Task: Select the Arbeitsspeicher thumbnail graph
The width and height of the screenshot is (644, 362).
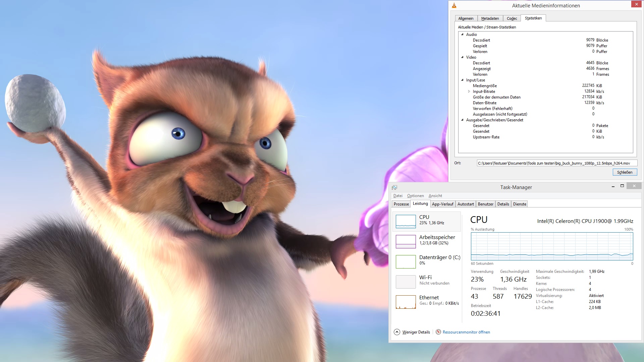Action: pyautogui.click(x=406, y=242)
